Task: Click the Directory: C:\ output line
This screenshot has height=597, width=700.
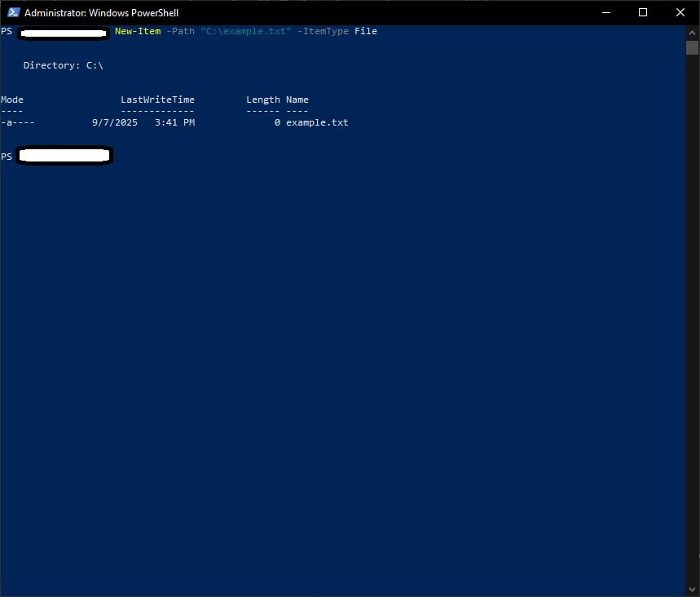Action: (x=63, y=65)
